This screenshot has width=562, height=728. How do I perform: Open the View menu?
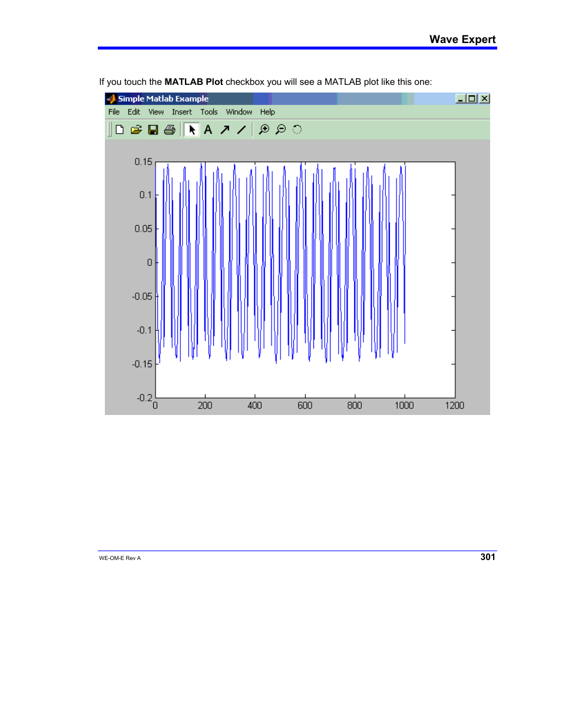tap(156, 112)
